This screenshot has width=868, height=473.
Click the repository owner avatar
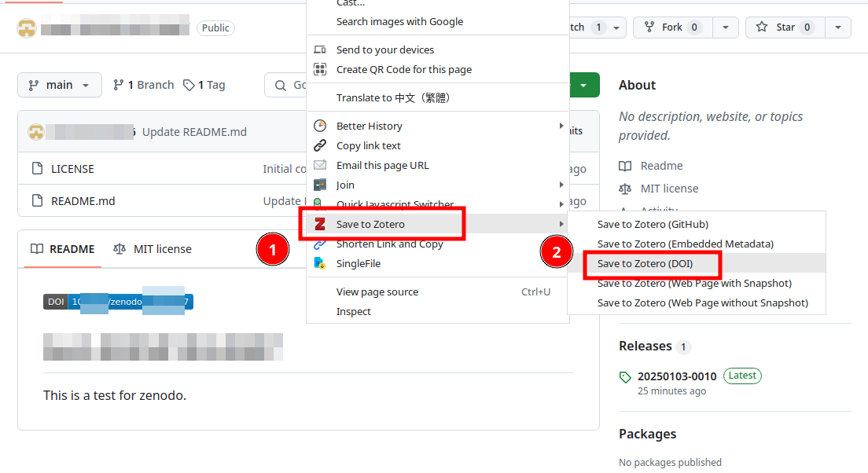[x=27, y=27]
